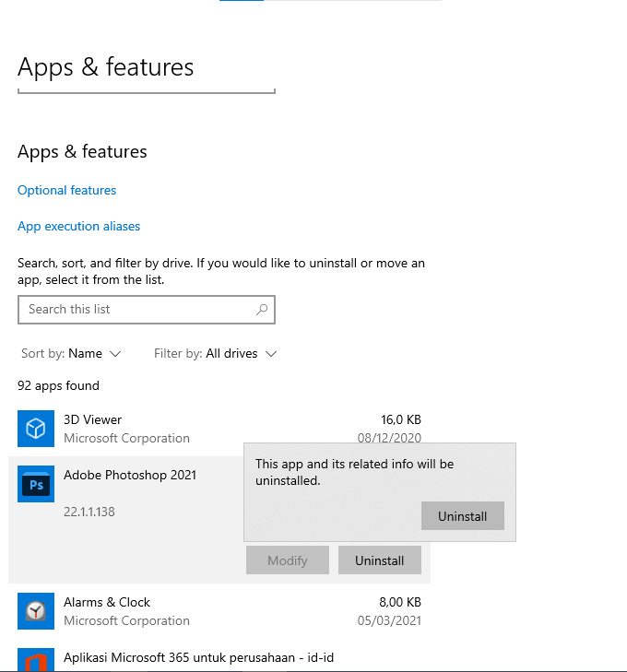627x672 pixels.
Task: Click the 8,00 KB size value
Action: click(x=400, y=602)
